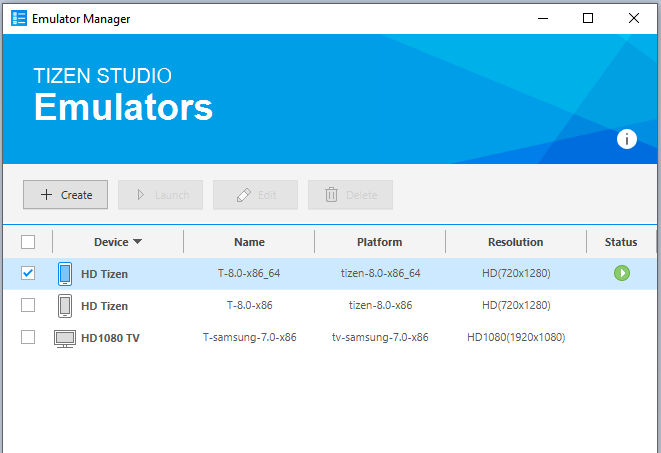The width and height of the screenshot is (661, 453).
Task: Click the phone icon of T-8.0-x86
Action: coord(65,305)
